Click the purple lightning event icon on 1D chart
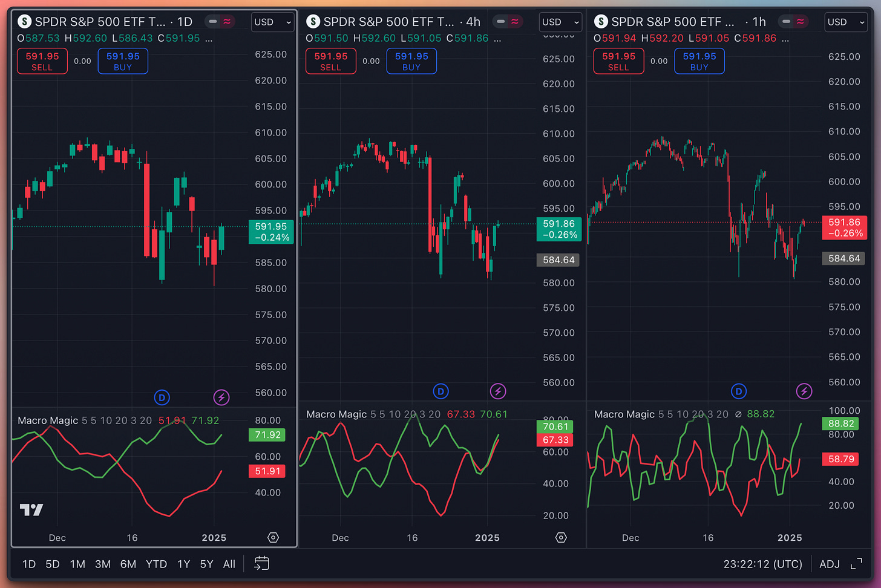The width and height of the screenshot is (881, 588). 221,397
